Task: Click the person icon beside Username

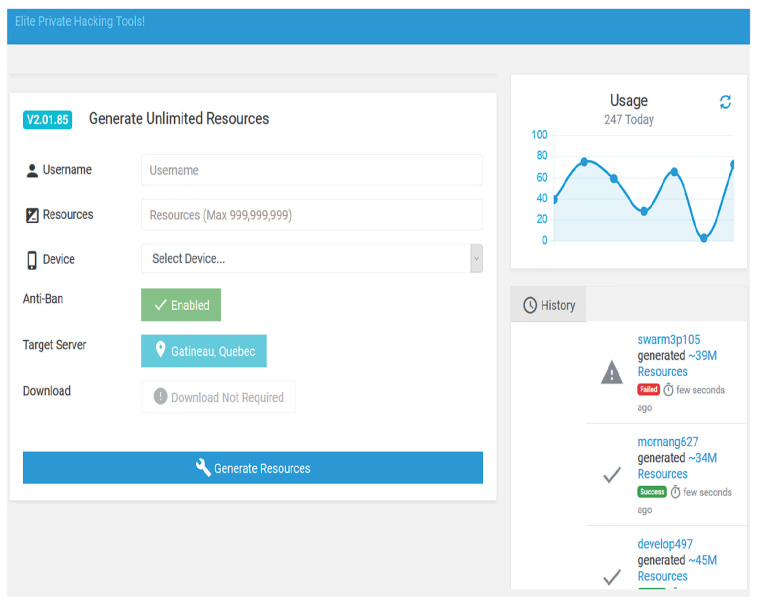Action: click(x=32, y=171)
